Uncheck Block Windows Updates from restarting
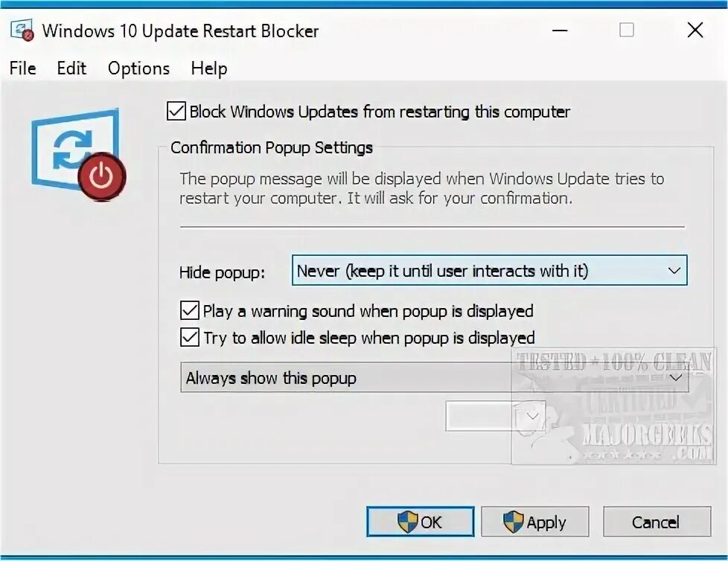 pos(176,112)
